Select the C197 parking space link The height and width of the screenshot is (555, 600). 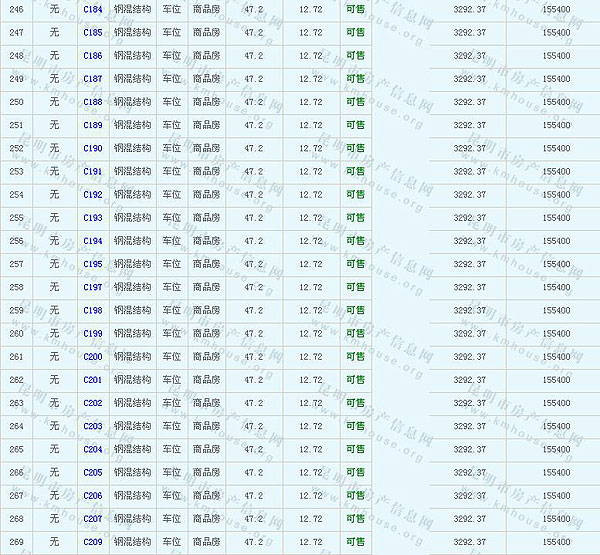coord(92,287)
